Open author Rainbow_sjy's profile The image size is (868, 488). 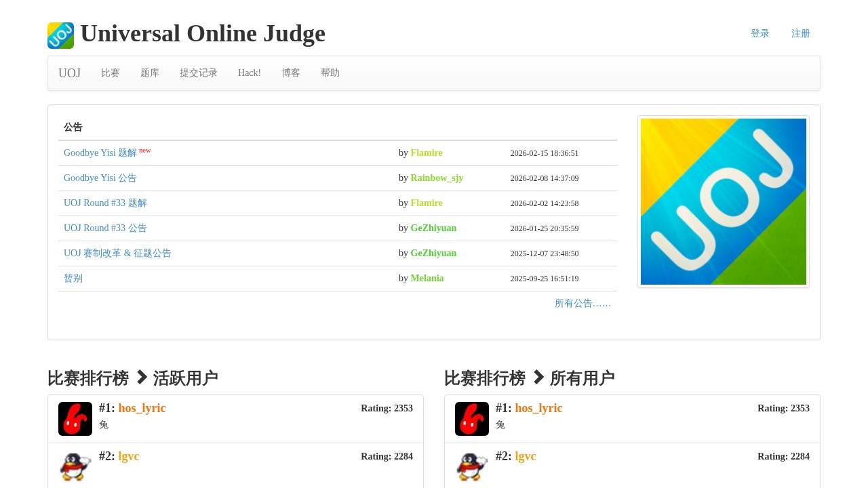pyautogui.click(x=437, y=178)
